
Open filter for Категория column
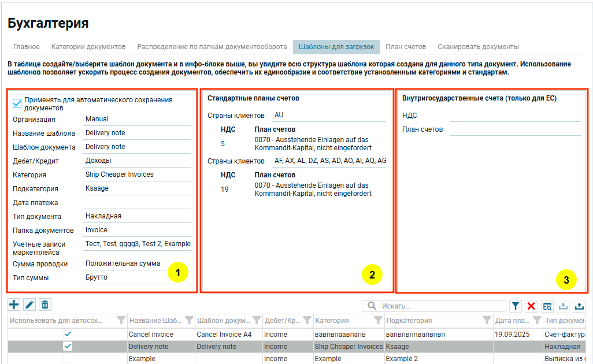point(377,321)
